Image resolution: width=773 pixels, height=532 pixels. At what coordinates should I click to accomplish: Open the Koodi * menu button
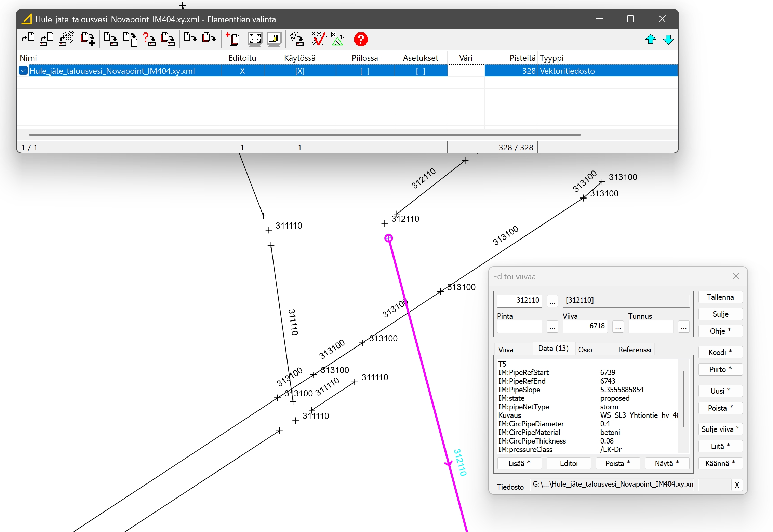tap(720, 352)
